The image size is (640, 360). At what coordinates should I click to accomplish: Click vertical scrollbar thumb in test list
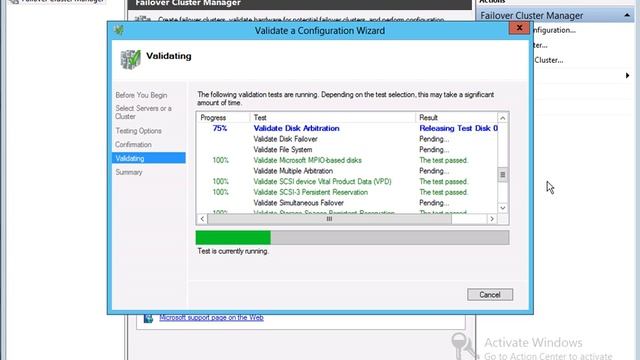coord(503,175)
